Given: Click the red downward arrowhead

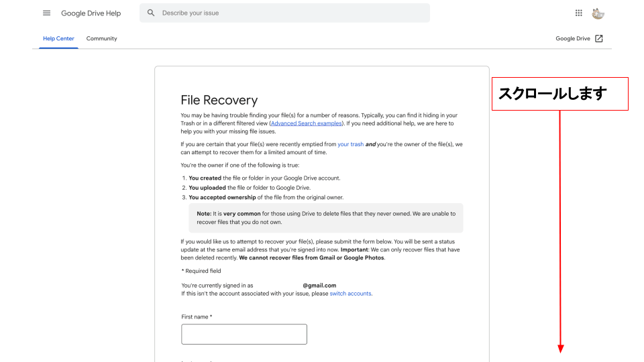Looking at the screenshot, I should (x=561, y=348).
